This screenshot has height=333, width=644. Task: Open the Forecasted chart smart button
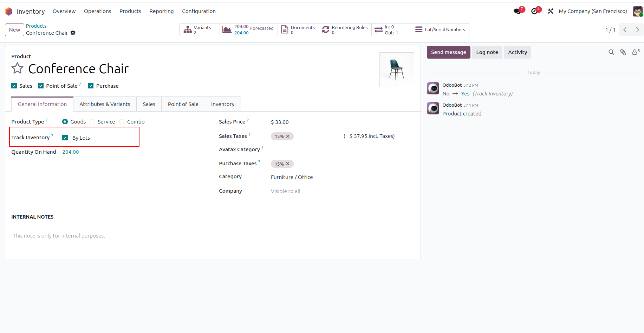click(x=248, y=30)
